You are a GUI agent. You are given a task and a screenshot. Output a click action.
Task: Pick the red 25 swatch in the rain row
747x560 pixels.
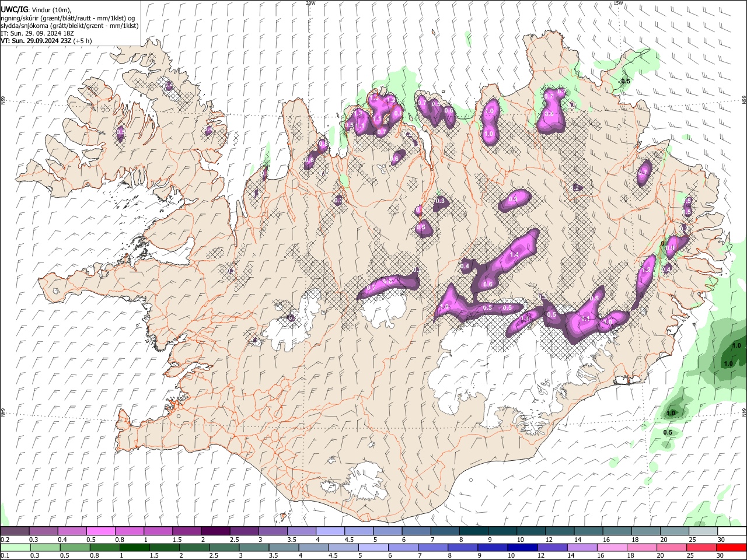(701, 547)
